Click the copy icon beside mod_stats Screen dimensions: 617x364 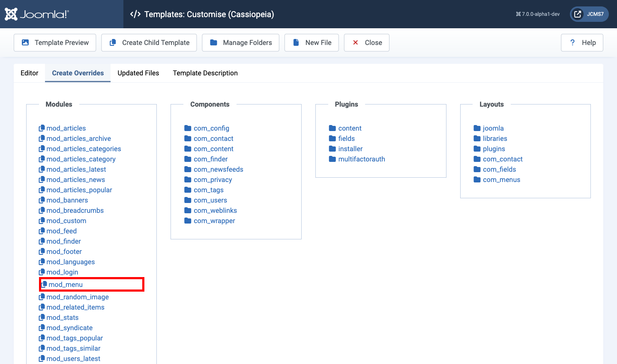42,317
